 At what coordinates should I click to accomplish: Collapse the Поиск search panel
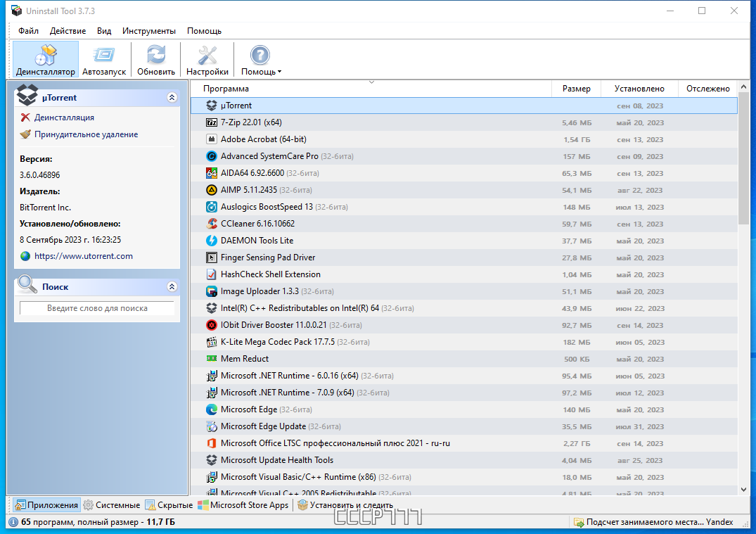(172, 287)
